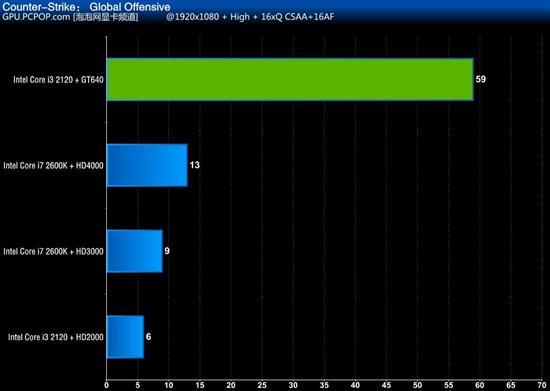The image size is (550, 391).
Task: Click the 35 tick on x-axis
Action: (324, 385)
